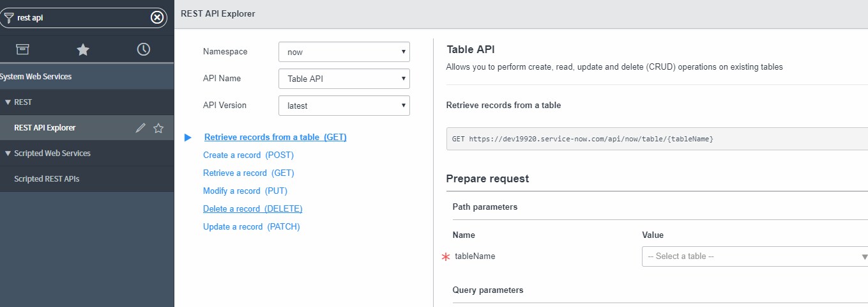Select Update a record (PATCH)
Viewport: 868px width, 307px height.
point(252,226)
